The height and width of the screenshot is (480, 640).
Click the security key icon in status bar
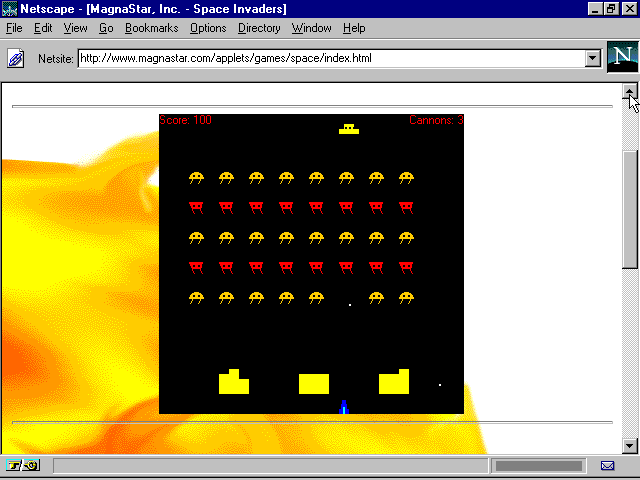[22, 465]
